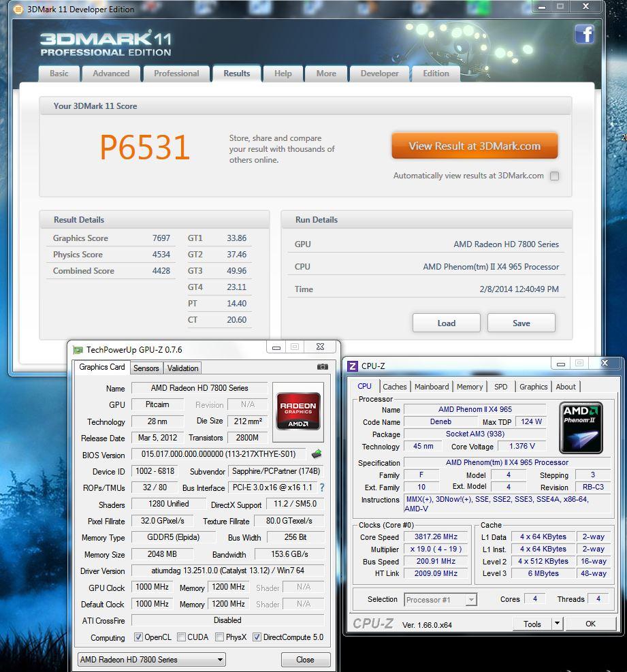Open the SPD tab in CPU-Z
Screen dimensions: 627x672
[x=500, y=387]
